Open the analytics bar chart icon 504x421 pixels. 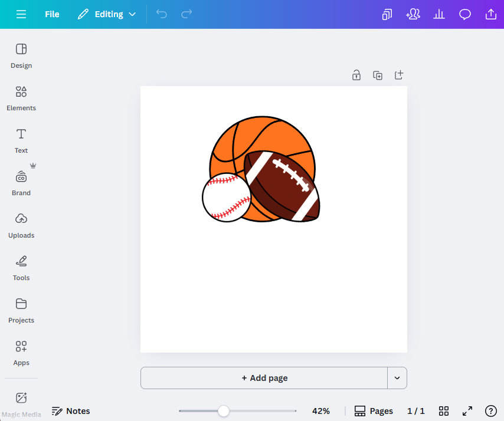tap(439, 14)
